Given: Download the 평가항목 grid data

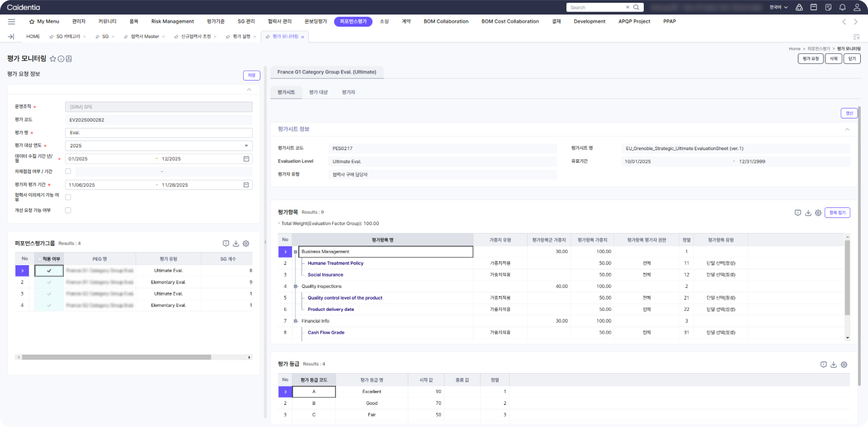Looking at the screenshot, I should (808, 213).
